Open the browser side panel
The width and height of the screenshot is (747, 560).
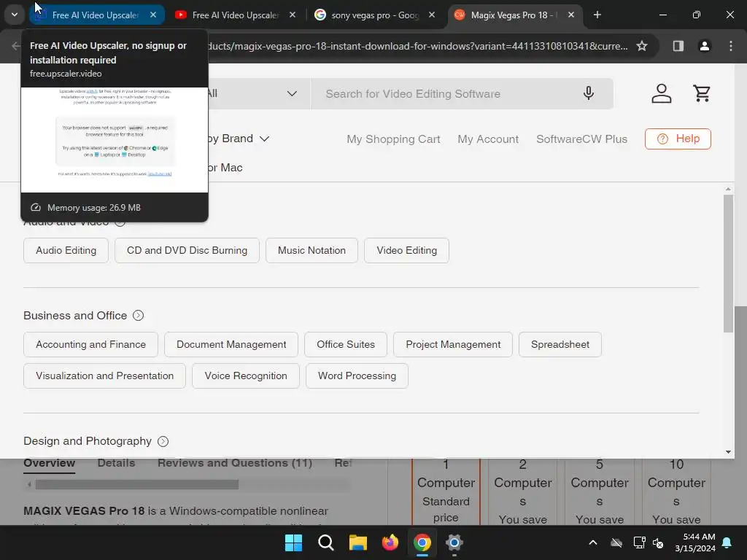click(x=678, y=46)
